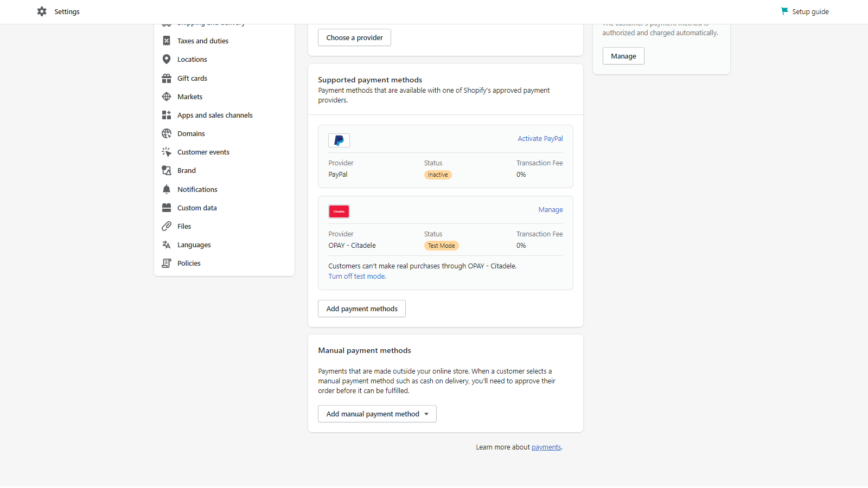868x488 pixels.
Task: Click the Settings gear icon
Action: (x=42, y=11)
